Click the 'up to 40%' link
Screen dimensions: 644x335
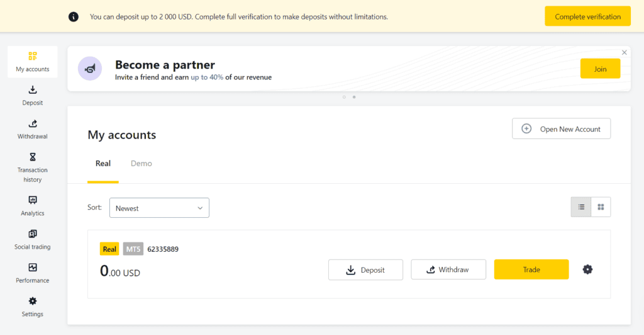(207, 77)
